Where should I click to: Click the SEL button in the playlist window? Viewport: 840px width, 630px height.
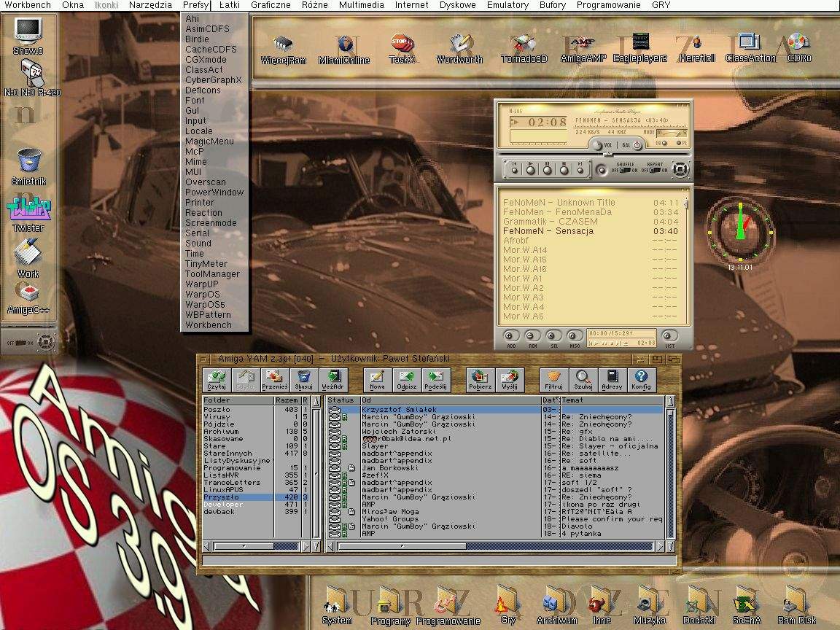553,336
